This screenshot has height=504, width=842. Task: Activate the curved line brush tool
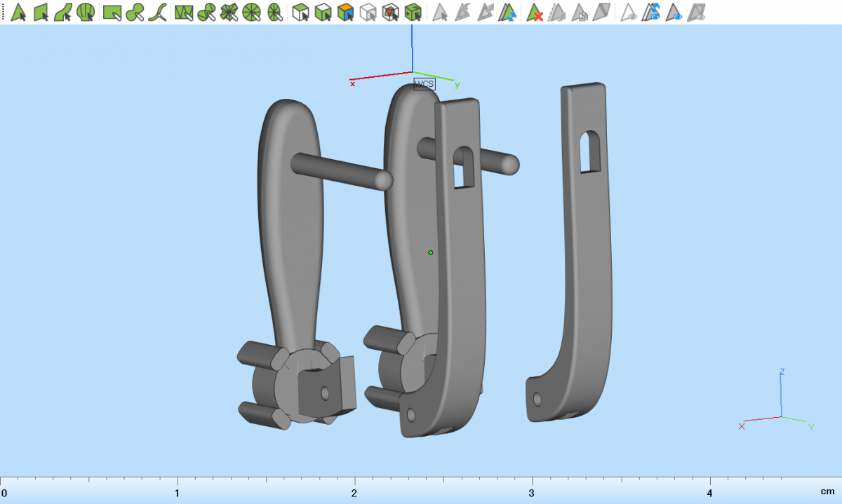tap(160, 12)
